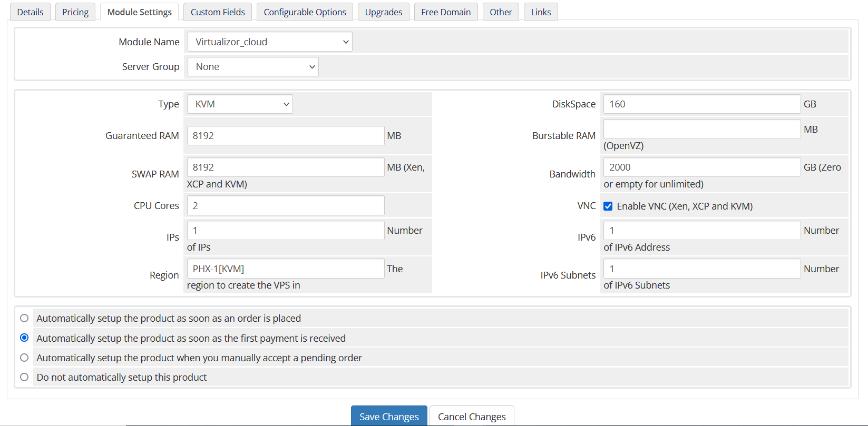Click the '(OpenVZ)' note under Burstable RAM

tap(623, 146)
